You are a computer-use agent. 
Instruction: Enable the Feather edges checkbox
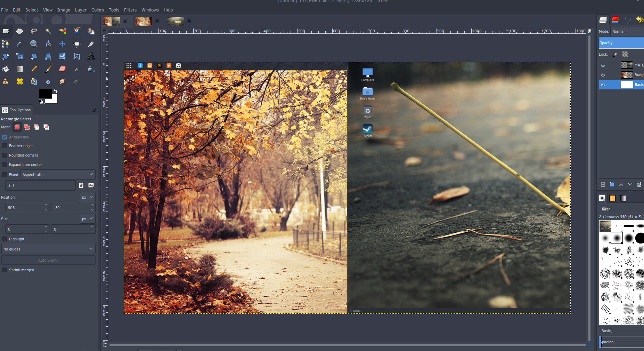(x=5, y=146)
